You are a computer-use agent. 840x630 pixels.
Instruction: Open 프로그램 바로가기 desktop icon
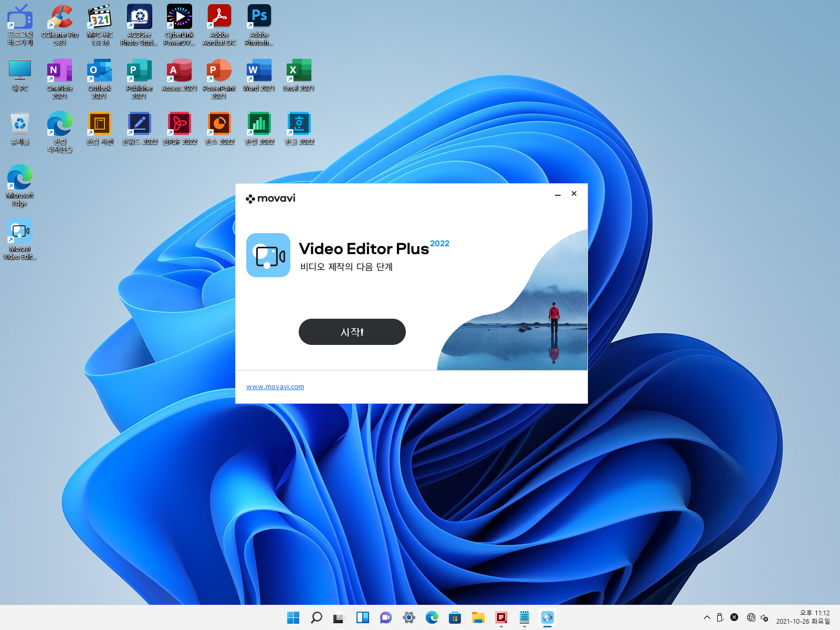[20, 25]
